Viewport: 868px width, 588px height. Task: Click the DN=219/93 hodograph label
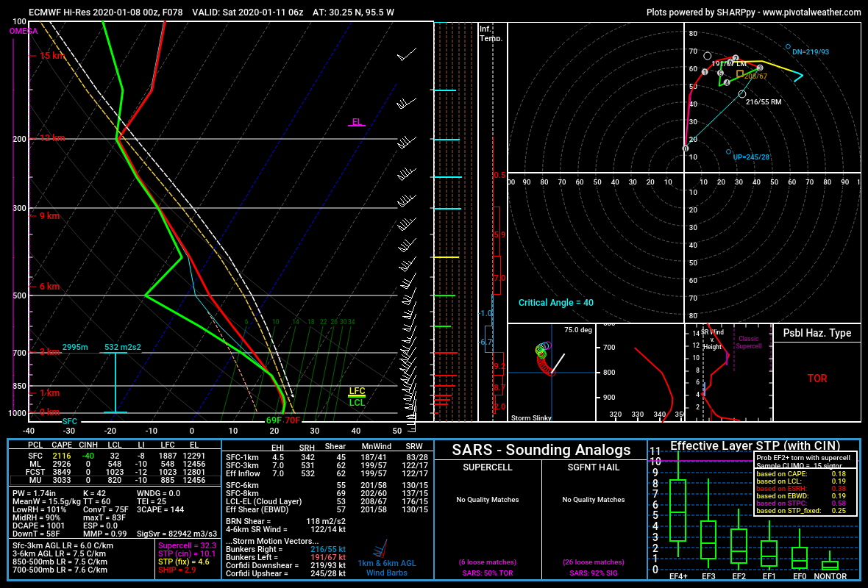coord(811,52)
